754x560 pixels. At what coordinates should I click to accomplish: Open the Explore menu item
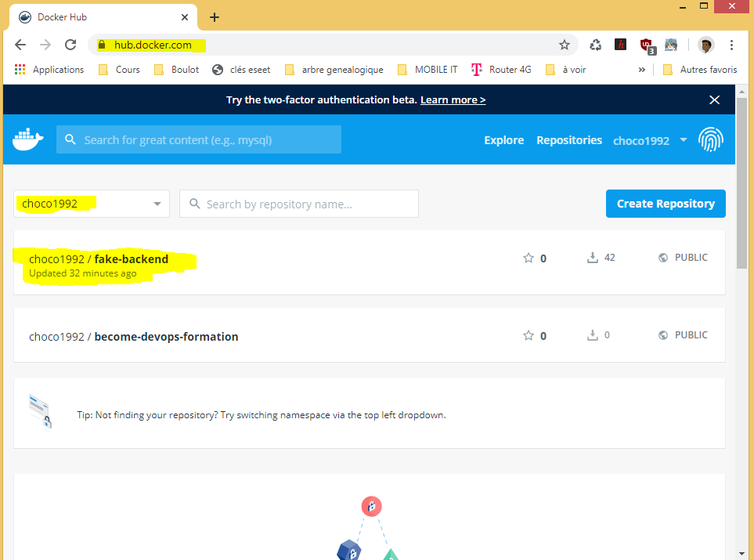coord(503,140)
